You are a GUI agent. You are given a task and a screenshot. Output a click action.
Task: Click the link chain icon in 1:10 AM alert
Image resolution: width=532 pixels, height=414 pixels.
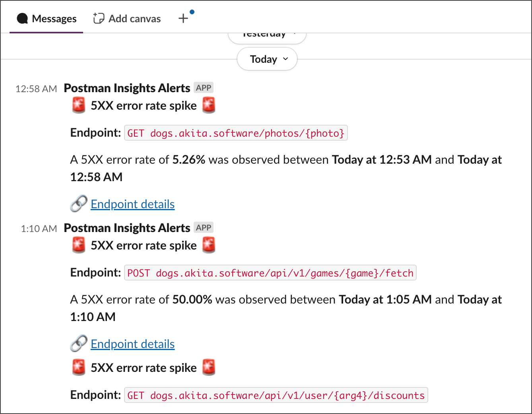[x=79, y=344]
